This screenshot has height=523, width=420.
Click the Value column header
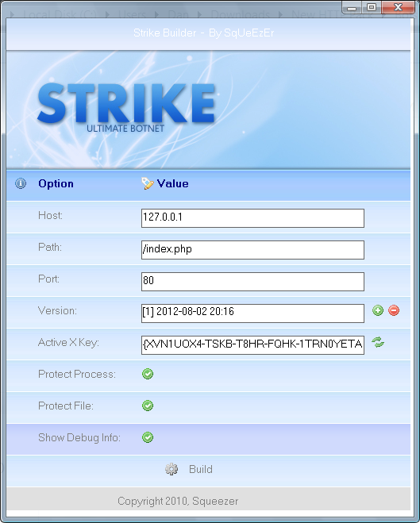point(173,183)
